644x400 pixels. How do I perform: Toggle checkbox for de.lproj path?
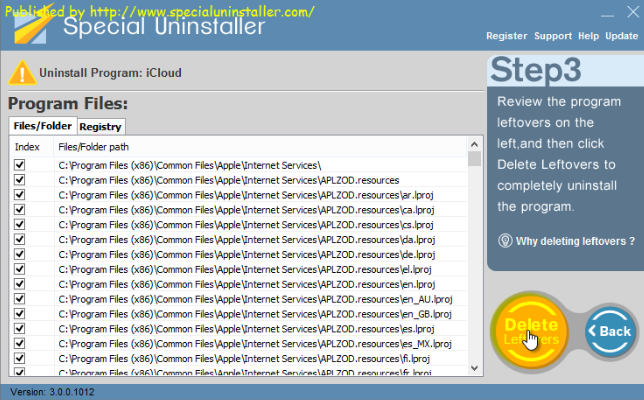pyautogui.click(x=19, y=254)
